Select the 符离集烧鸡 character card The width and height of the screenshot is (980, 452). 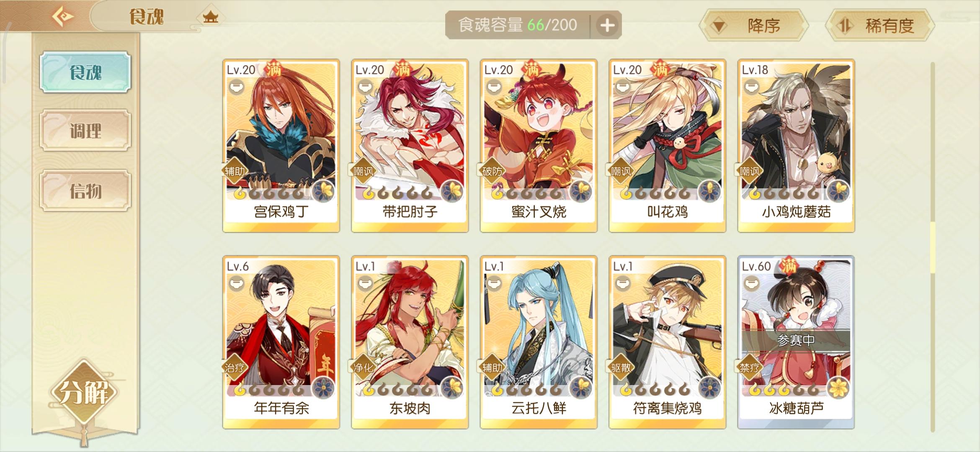667,342
